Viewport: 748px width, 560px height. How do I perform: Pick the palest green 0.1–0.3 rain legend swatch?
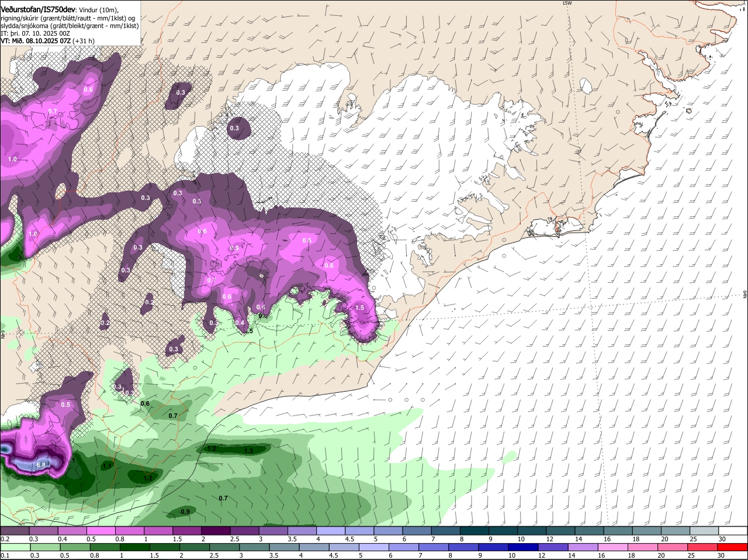pyautogui.click(x=17, y=547)
